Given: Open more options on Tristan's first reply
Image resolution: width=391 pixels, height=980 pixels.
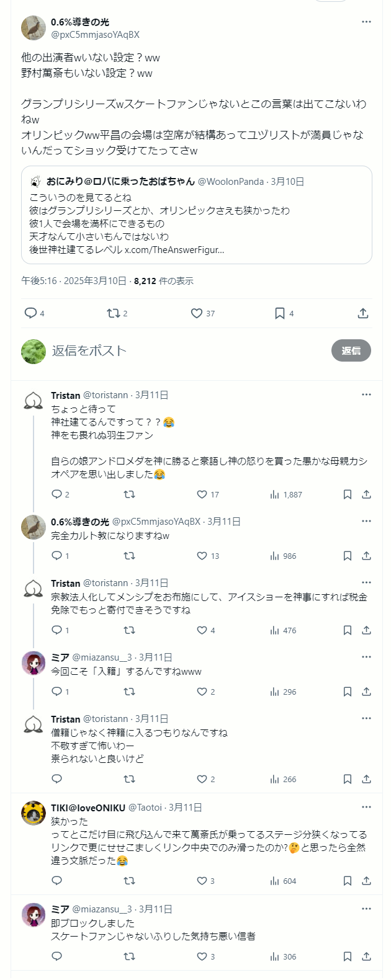Looking at the screenshot, I should pyautogui.click(x=366, y=394).
